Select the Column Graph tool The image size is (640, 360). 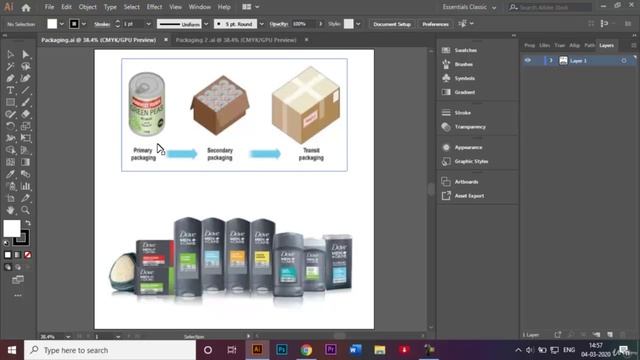click(x=25, y=186)
